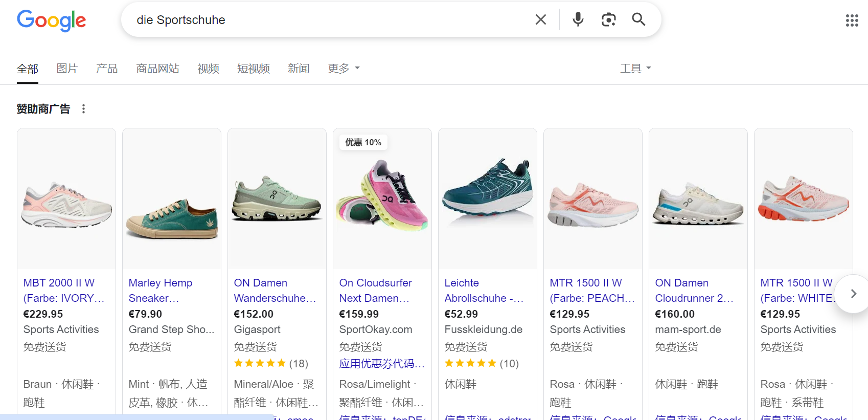This screenshot has width=868, height=420.
Task: Click the 优惠 10% discount badge
Action: pos(363,142)
